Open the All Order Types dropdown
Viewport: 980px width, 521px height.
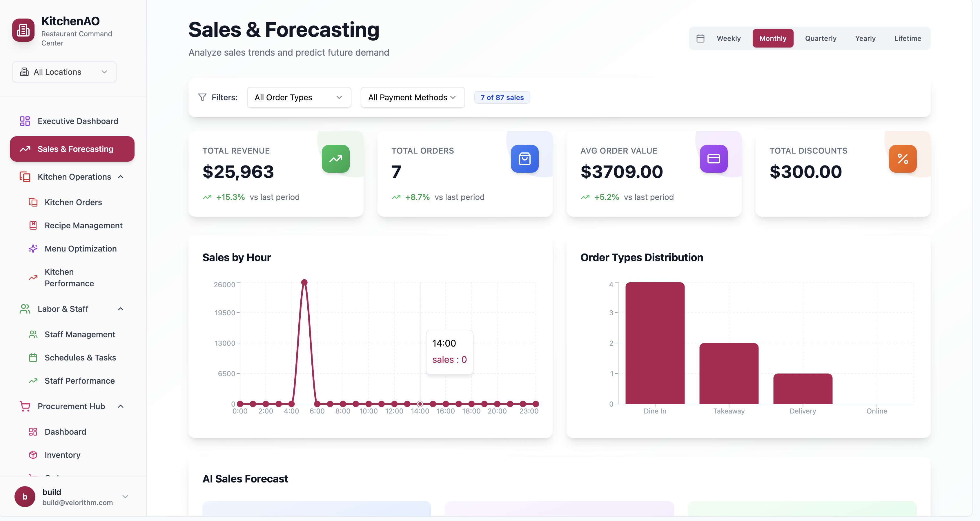tap(299, 97)
